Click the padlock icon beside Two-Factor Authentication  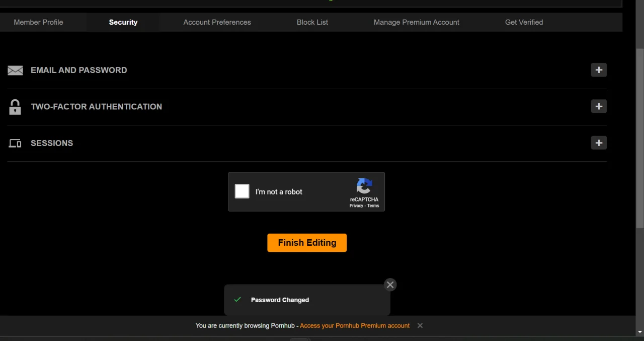15,107
